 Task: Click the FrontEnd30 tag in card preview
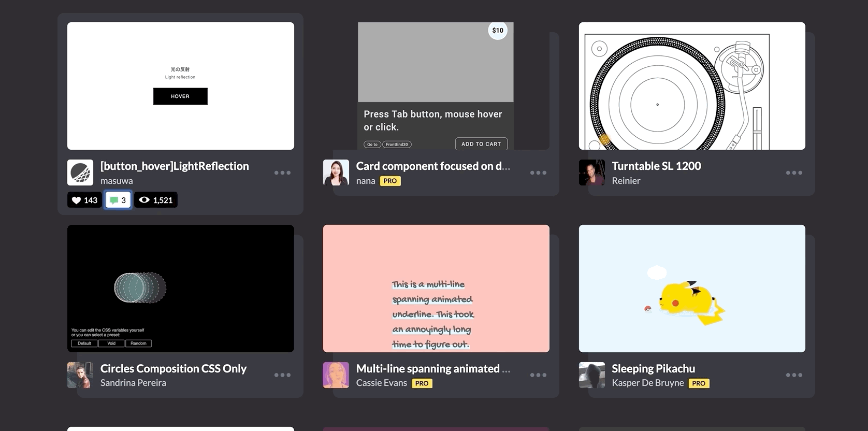397,145
